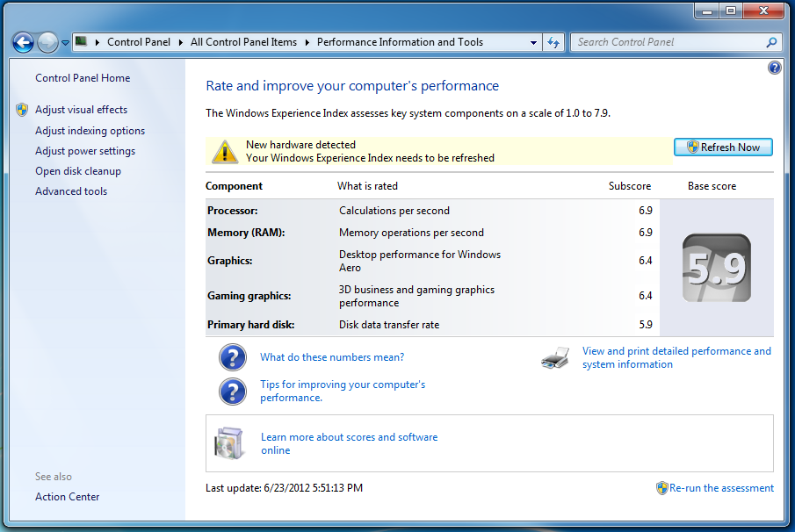Viewport: 795px width, 532px height.
Task: Click the software box icon
Action: coord(229,443)
